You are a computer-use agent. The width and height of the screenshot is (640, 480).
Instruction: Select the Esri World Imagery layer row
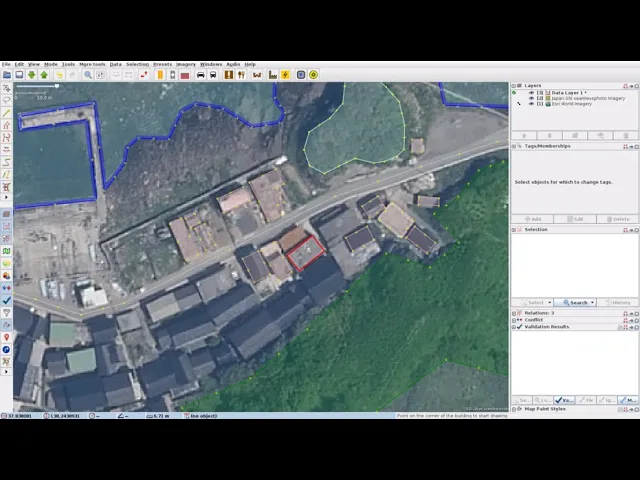click(575, 104)
